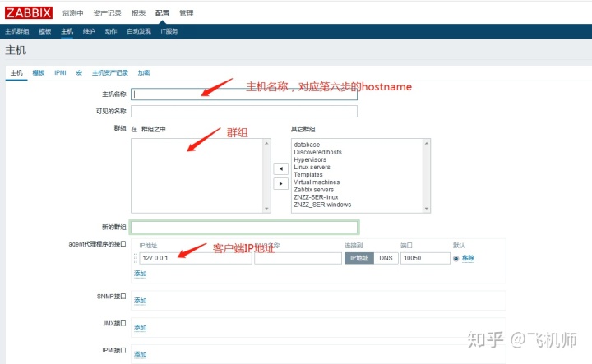
Task: Open the 配置 top menu
Action: tap(162, 13)
